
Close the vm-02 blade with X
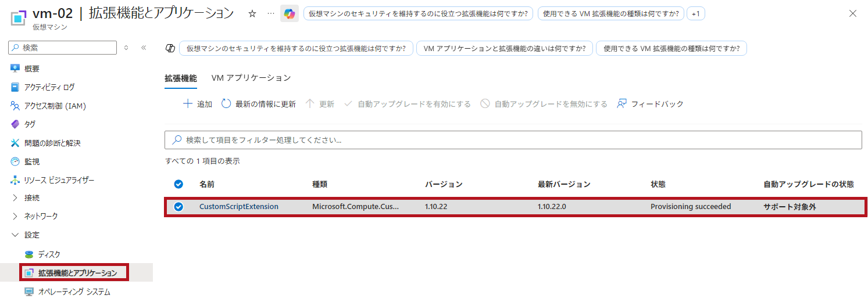pos(853,13)
